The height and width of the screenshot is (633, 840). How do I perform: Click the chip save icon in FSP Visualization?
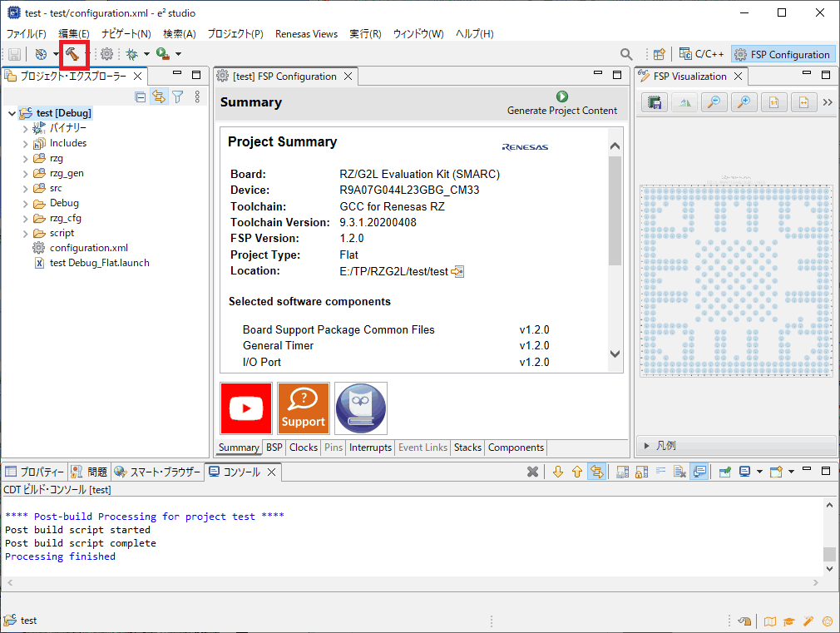[655, 101]
